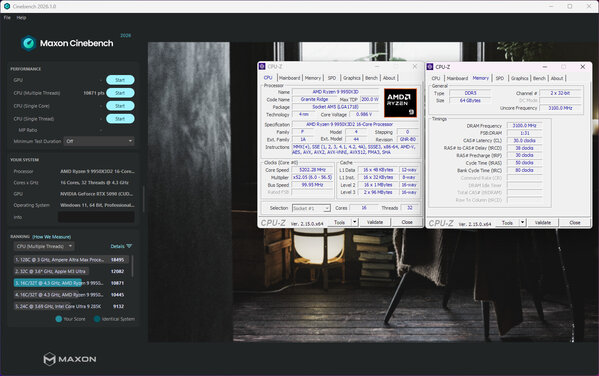Screen dimensions: 599x376
Task: Switch to Graphics tab in left CPU-Z
Action: (351, 78)
